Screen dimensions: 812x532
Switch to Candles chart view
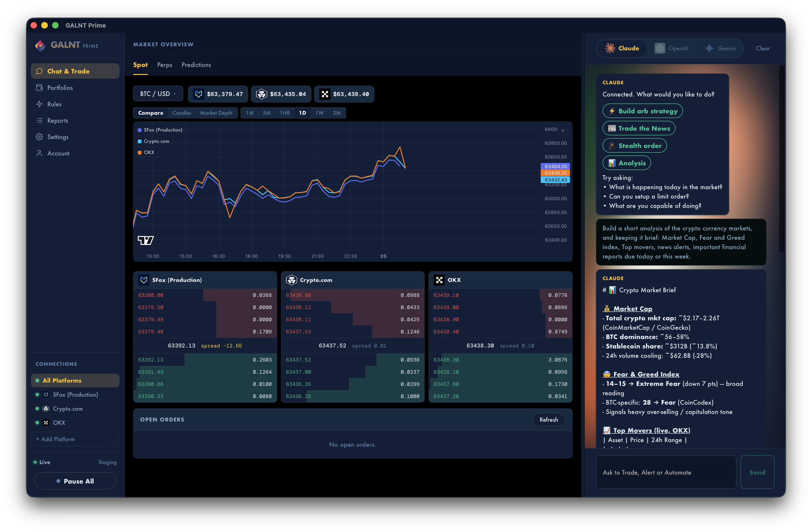pos(182,113)
